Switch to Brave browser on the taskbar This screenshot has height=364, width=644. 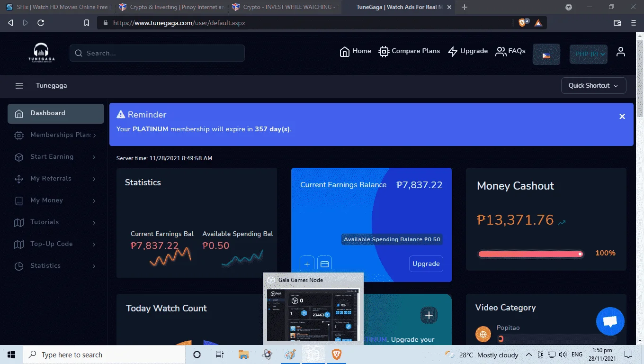click(x=336, y=355)
